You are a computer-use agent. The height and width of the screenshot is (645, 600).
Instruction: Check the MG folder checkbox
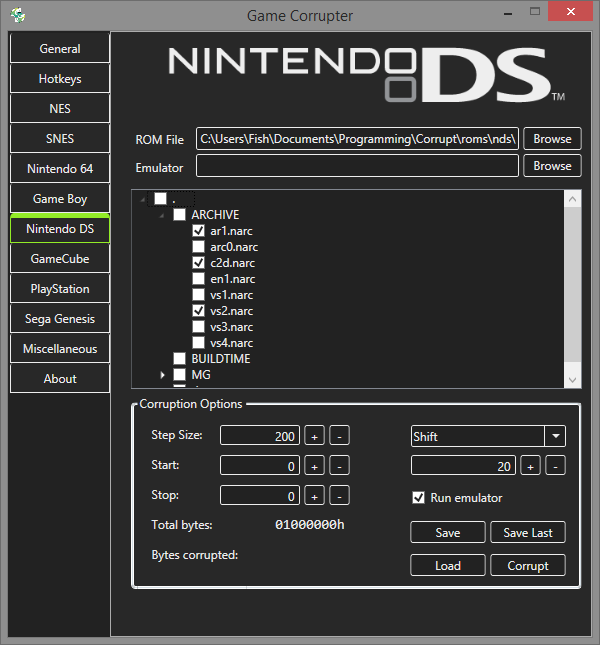(x=179, y=375)
